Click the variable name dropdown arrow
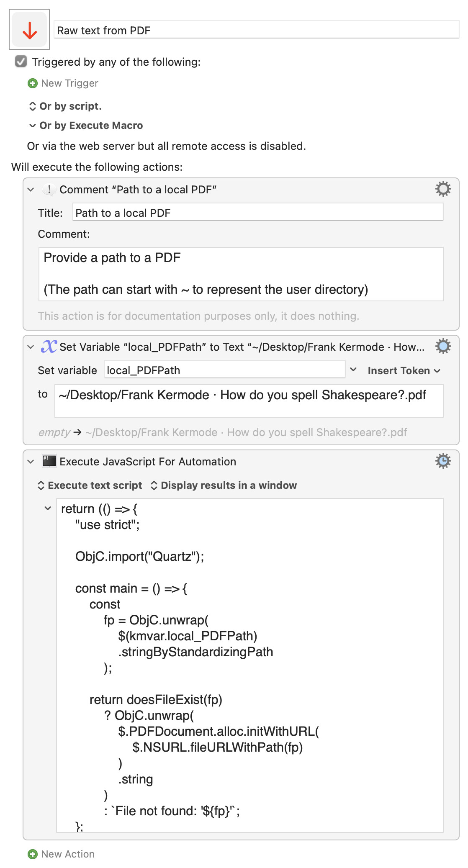468x868 pixels. 353,370
